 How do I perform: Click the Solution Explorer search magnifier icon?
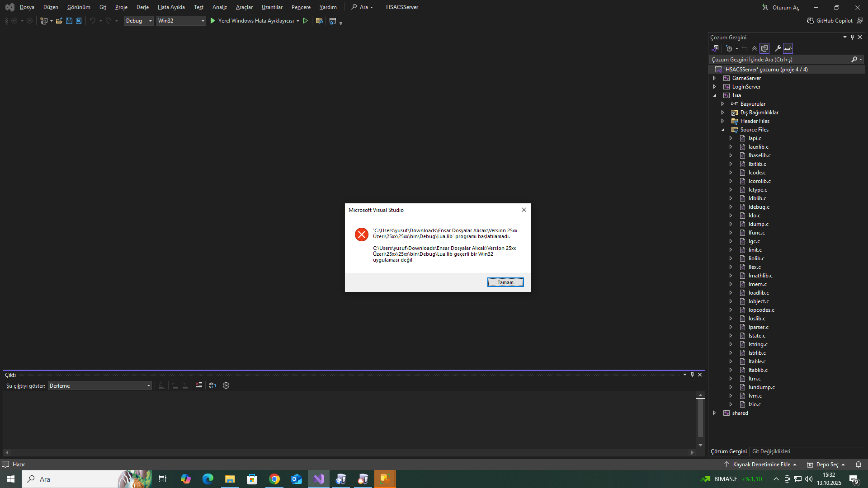coord(854,60)
